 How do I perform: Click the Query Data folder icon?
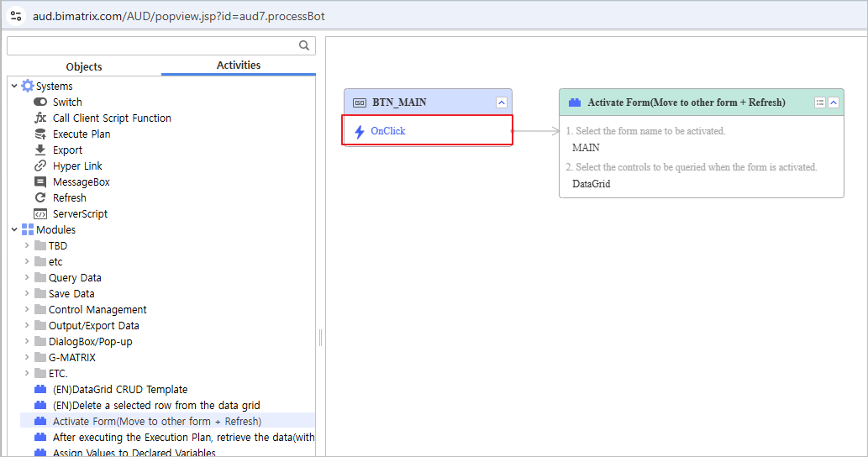pos(40,278)
